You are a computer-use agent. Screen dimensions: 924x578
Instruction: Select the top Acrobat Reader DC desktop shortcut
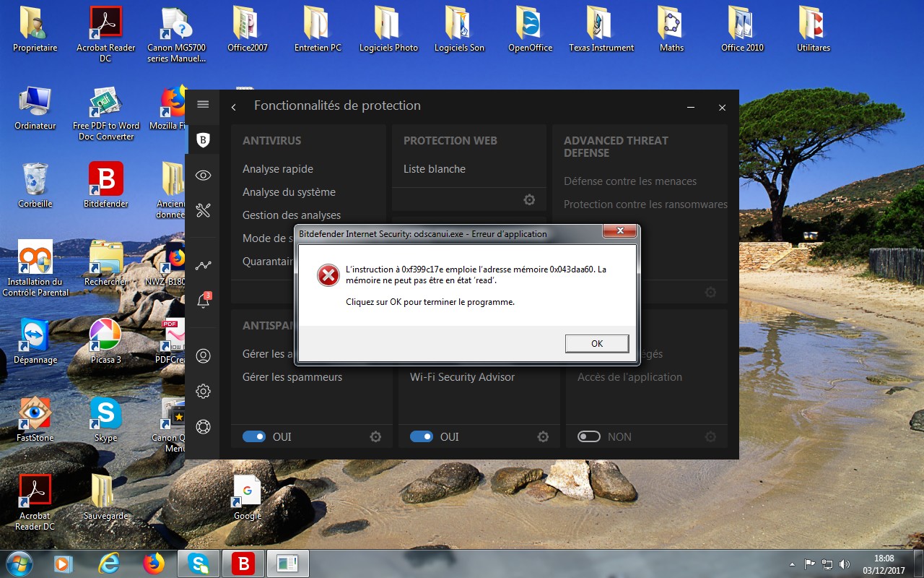(x=106, y=34)
